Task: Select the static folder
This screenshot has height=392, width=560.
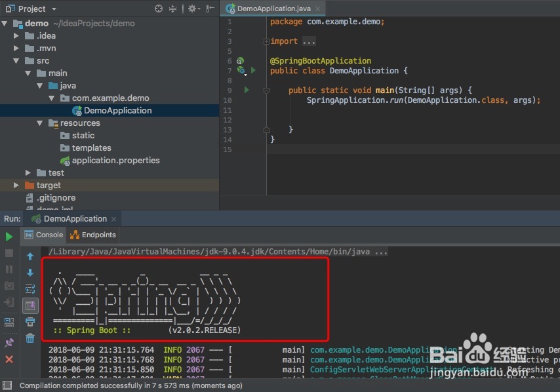Action: 77,136
